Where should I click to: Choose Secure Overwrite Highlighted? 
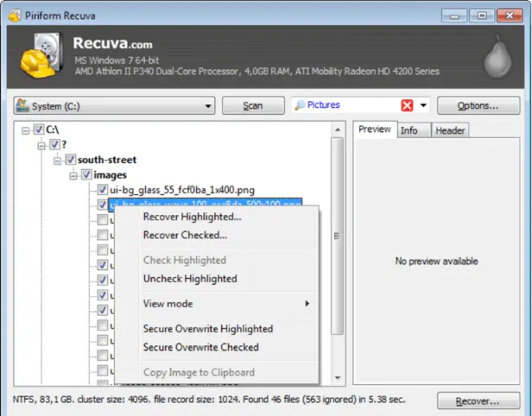(x=217, y=329)
